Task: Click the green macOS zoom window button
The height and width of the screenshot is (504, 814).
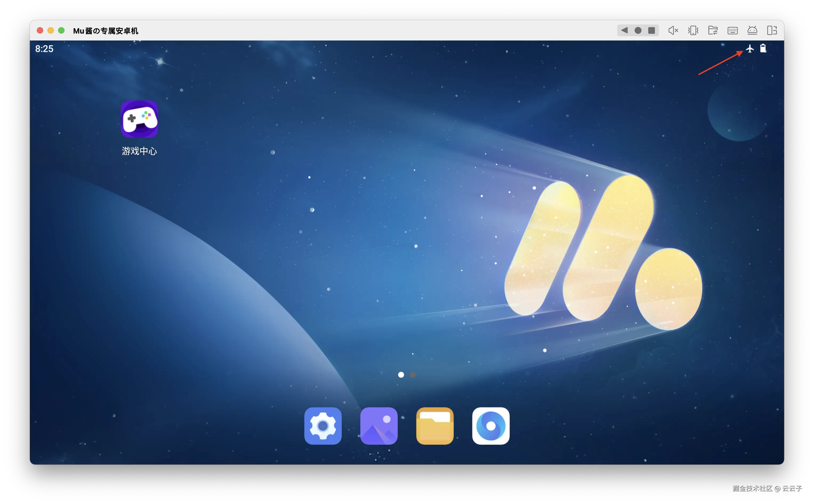Action: click(61, 30)
